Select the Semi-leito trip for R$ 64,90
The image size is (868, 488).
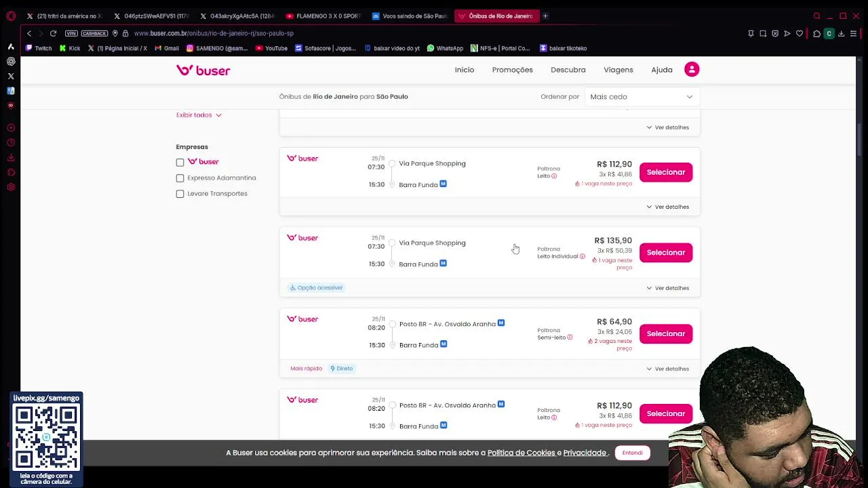(x=666, y=333)
